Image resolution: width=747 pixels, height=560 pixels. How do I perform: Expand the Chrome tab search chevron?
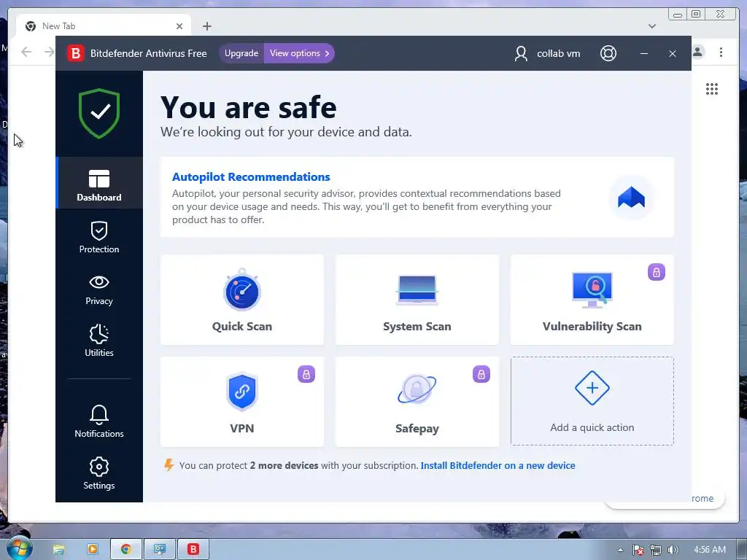[x=652, y=26]
